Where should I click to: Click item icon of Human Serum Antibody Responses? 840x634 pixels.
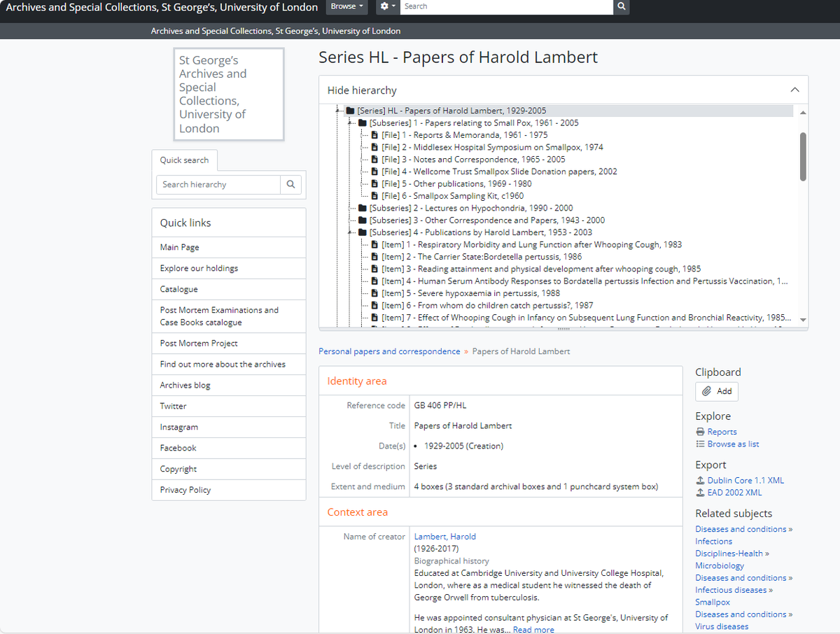click(374, 281)
